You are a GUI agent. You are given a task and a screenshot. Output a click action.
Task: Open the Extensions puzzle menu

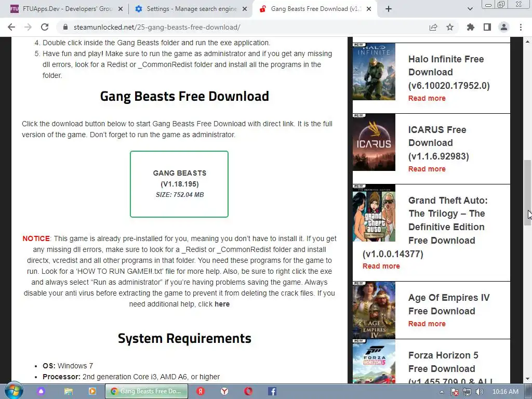coord(471,27)
